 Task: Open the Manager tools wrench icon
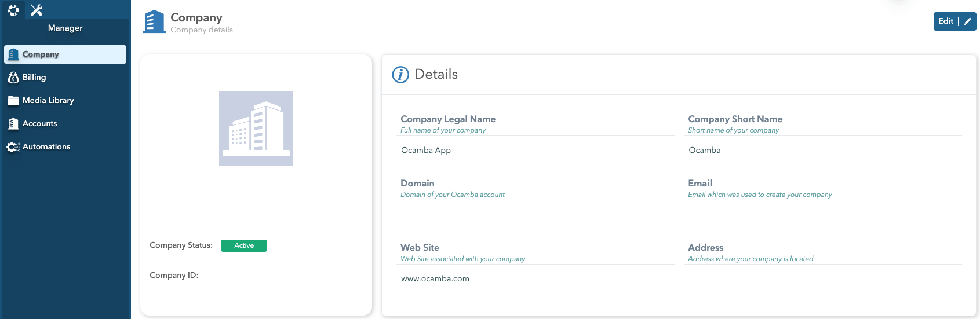[37, 10]
